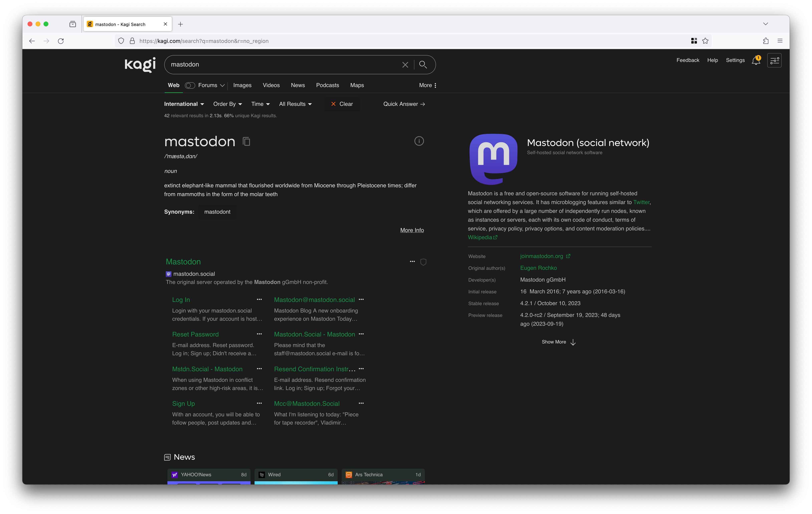
Task: Open dots menu beside Resend Confirmation Instr
Action: pos(361,369)
